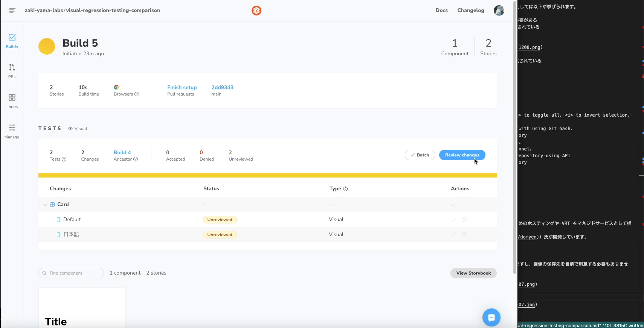This screenshot has height=328, width=644.
Task: Click the Finish setup link
Action: (182, 87)
